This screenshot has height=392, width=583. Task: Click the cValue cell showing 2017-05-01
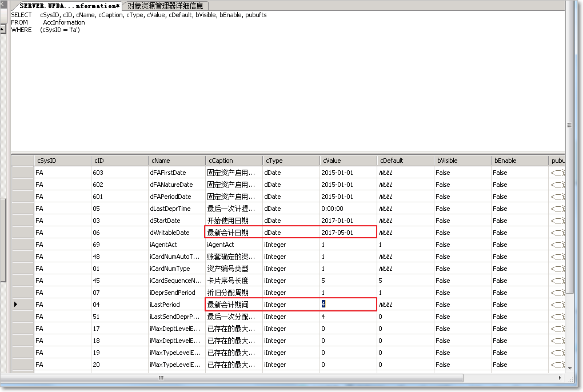pyautogui.click(x=348, y=233)
